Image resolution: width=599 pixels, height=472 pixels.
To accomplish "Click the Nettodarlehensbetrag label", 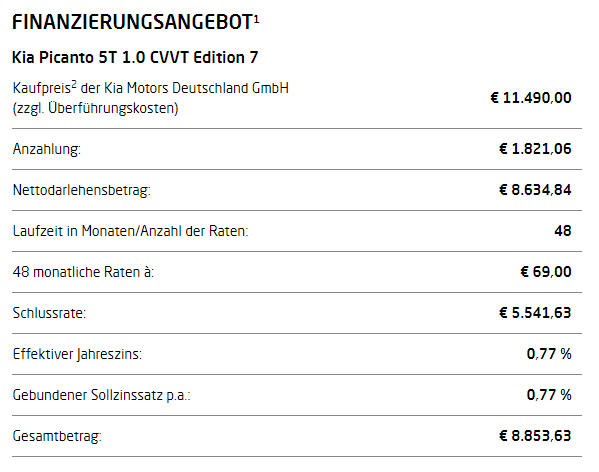I will (82, 190).
